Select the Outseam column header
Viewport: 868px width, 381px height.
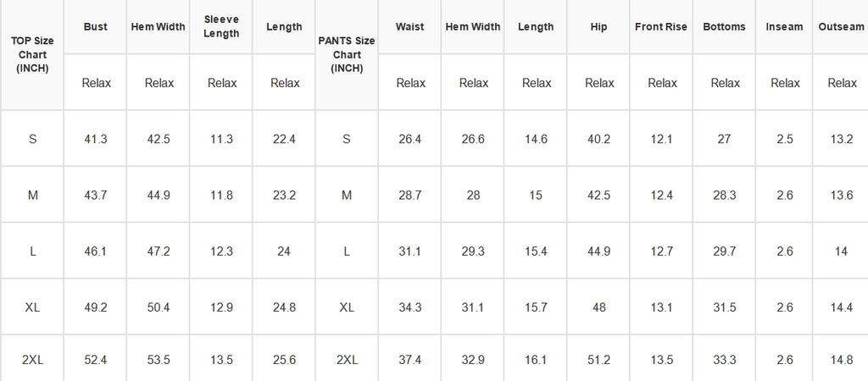click(x=840, y=26)
